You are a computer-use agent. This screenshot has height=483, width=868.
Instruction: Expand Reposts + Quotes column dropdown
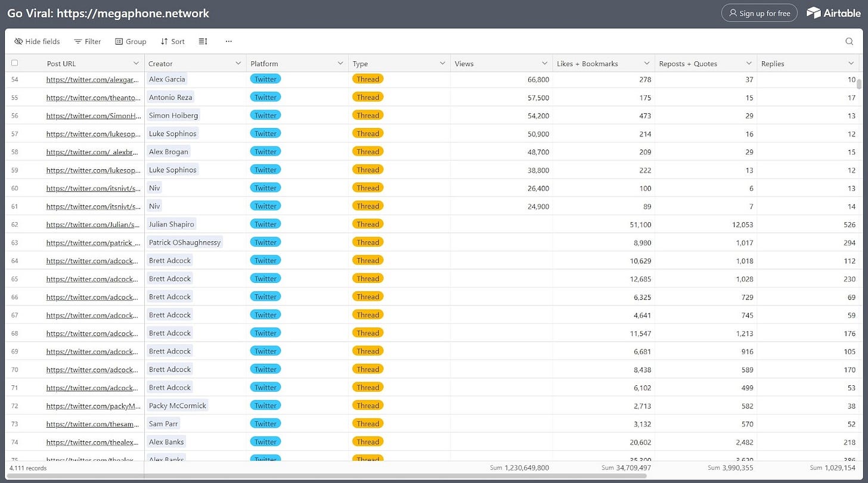pyautogui.click(x=749, y=64)
